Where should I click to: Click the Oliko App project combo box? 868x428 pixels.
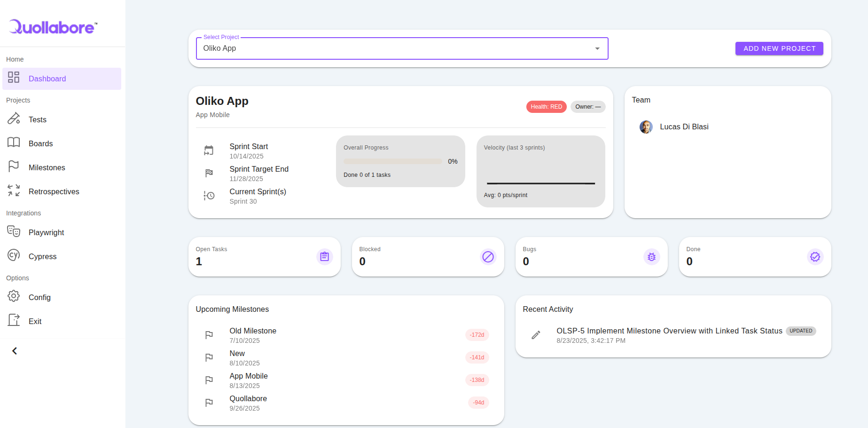tap(395, 48)
